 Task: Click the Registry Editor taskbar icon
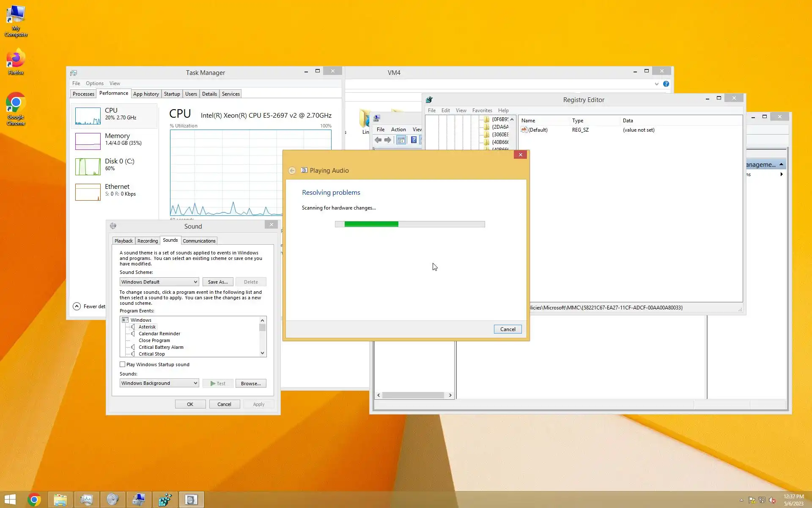(x=165, y=500)
